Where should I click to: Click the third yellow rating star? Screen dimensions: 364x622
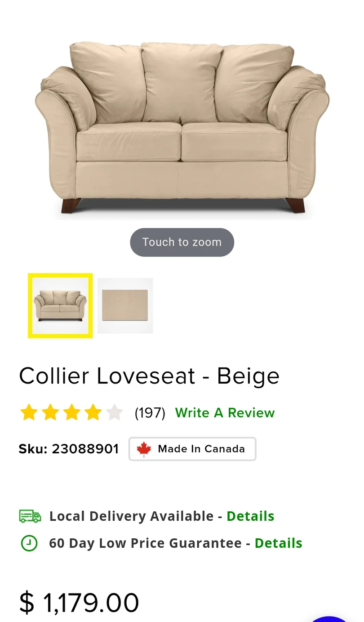click(x=72, y=412)
